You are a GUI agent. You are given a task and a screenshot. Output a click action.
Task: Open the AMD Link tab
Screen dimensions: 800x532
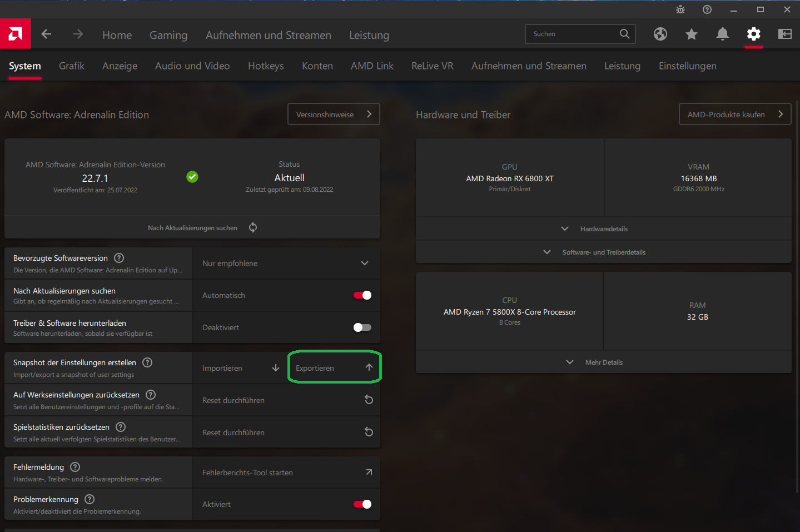pos(372,66)
